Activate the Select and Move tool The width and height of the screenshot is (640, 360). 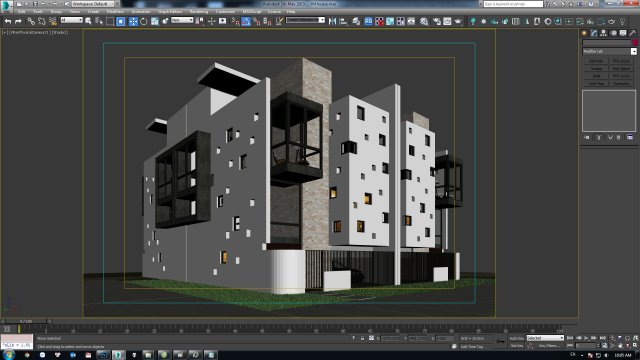point(133,21)
